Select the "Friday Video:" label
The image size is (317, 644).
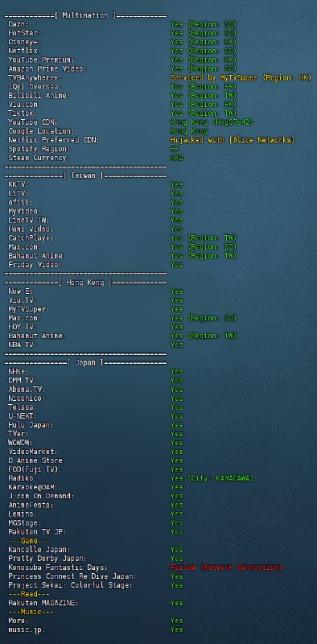(x=35, y=265)
